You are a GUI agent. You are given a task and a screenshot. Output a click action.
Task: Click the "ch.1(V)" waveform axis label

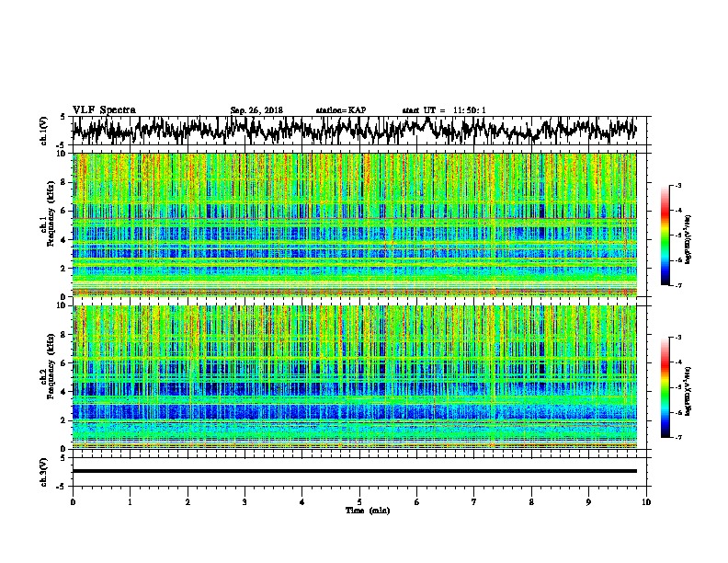(44, 131)
